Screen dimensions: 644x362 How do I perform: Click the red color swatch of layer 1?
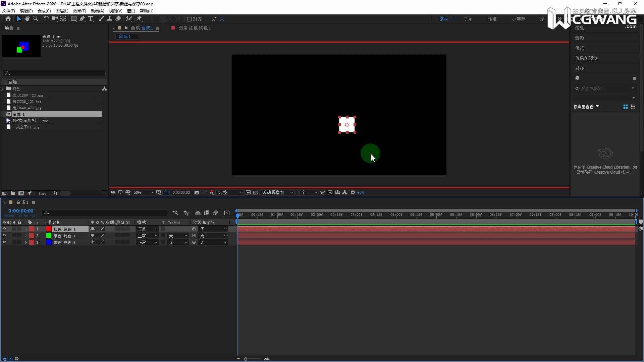tap(49, 229)
